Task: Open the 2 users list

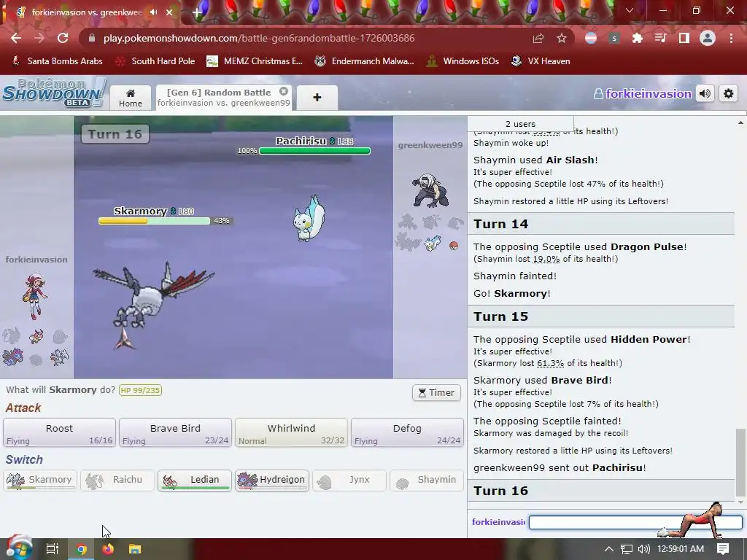Action: coord(520,124)
